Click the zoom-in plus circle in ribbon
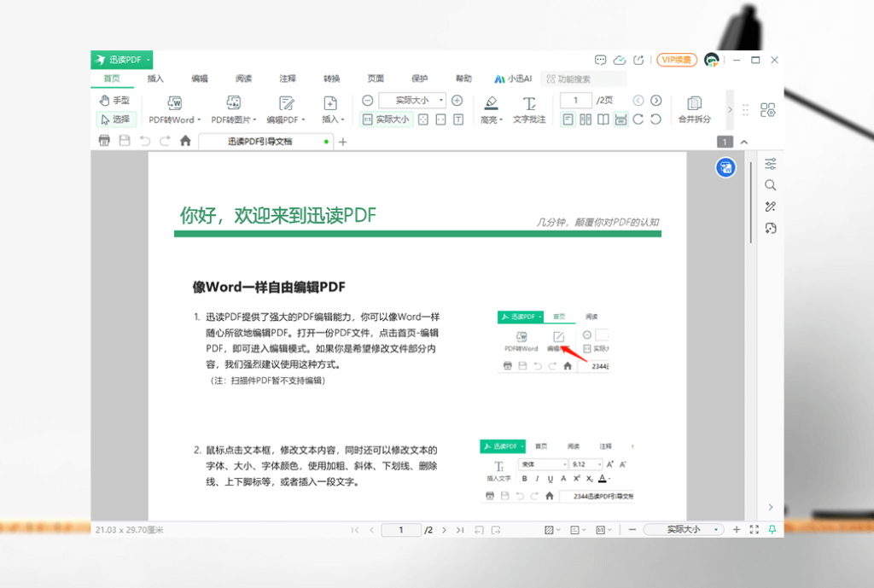Screen dimensions: 874x588 [457, 101]
